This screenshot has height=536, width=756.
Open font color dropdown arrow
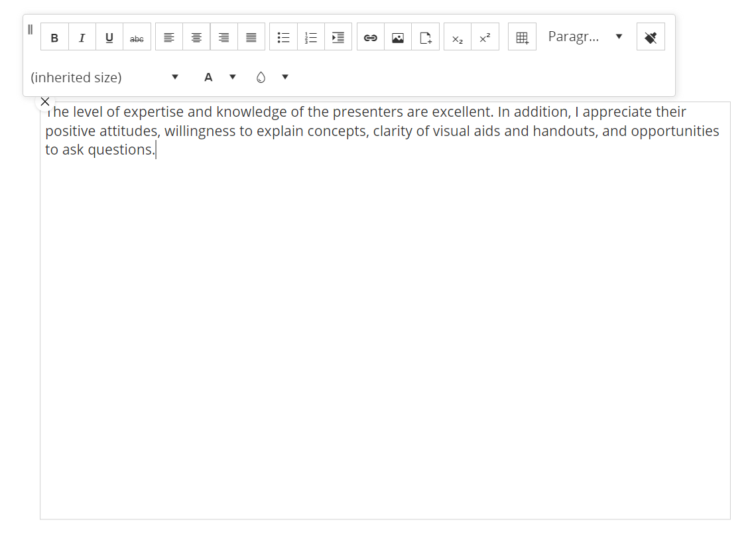[232, 77]
